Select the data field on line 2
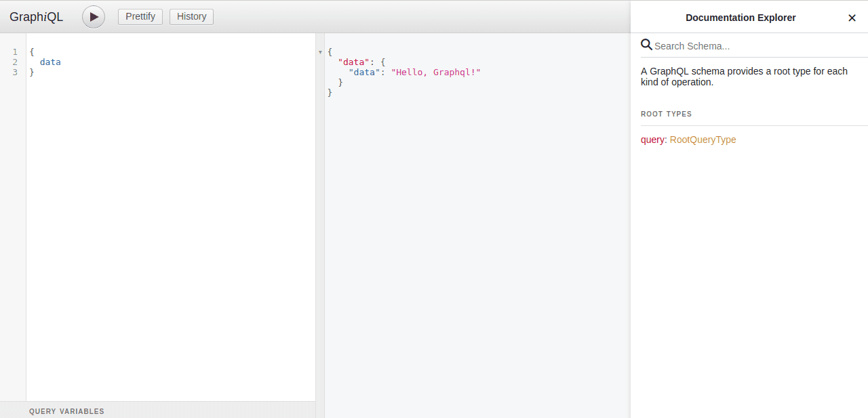 point(50,62)
